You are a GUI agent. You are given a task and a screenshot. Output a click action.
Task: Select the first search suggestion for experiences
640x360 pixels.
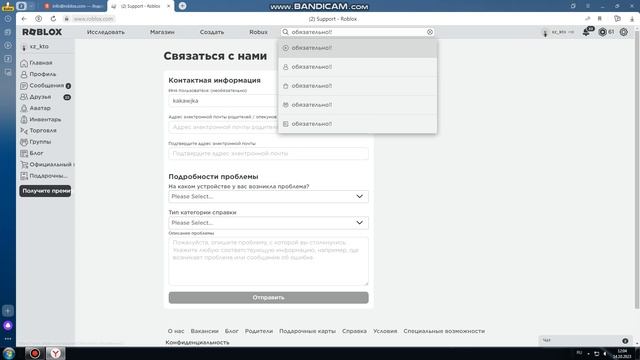coord(358,48)
